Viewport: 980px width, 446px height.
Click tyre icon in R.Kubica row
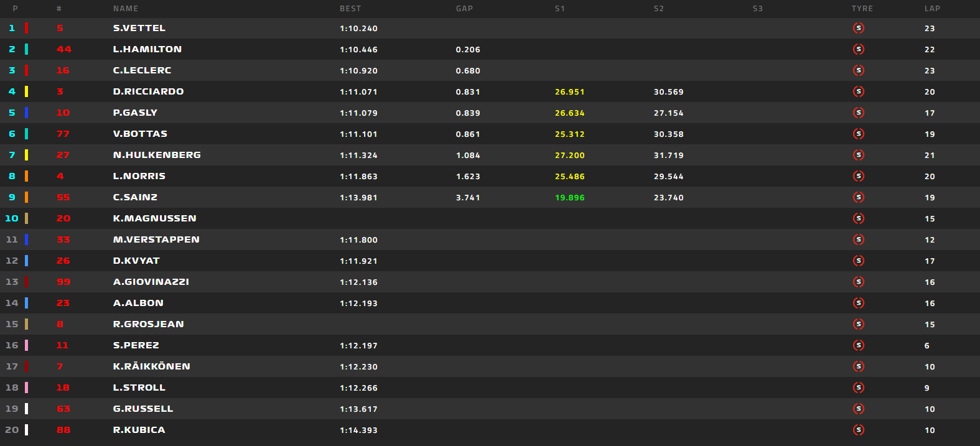coord(859,430)
